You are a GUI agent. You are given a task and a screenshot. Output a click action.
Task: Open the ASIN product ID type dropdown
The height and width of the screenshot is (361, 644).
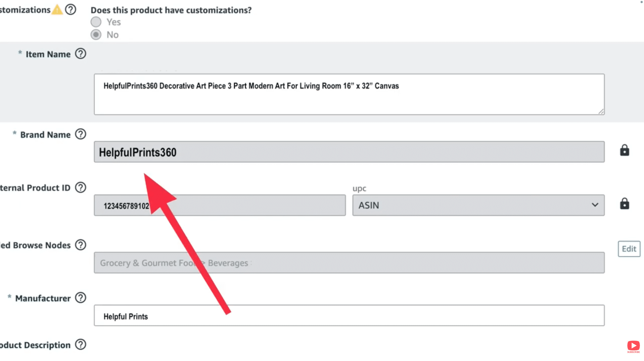[477, 205]
